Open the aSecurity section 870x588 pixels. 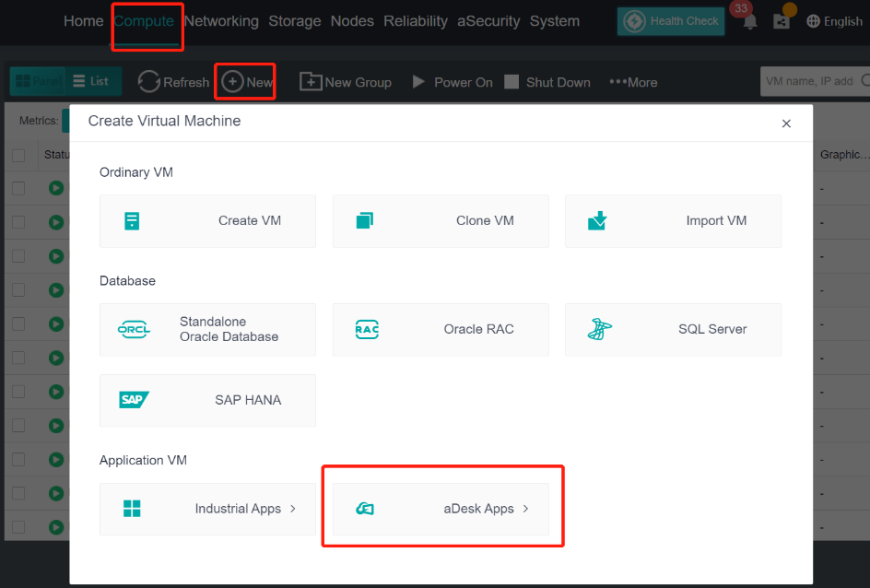click(488, 21)
